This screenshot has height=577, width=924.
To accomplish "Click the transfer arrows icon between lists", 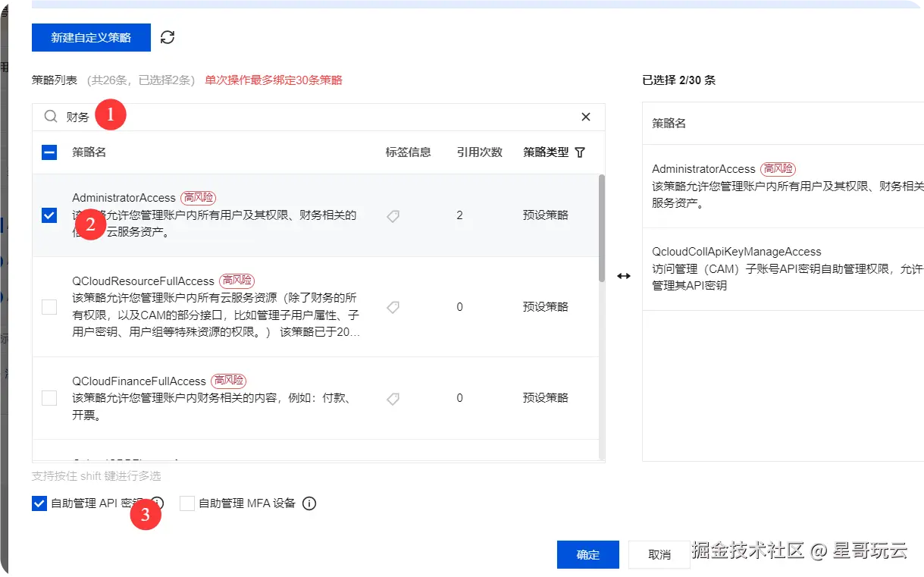I will (623, 276).
